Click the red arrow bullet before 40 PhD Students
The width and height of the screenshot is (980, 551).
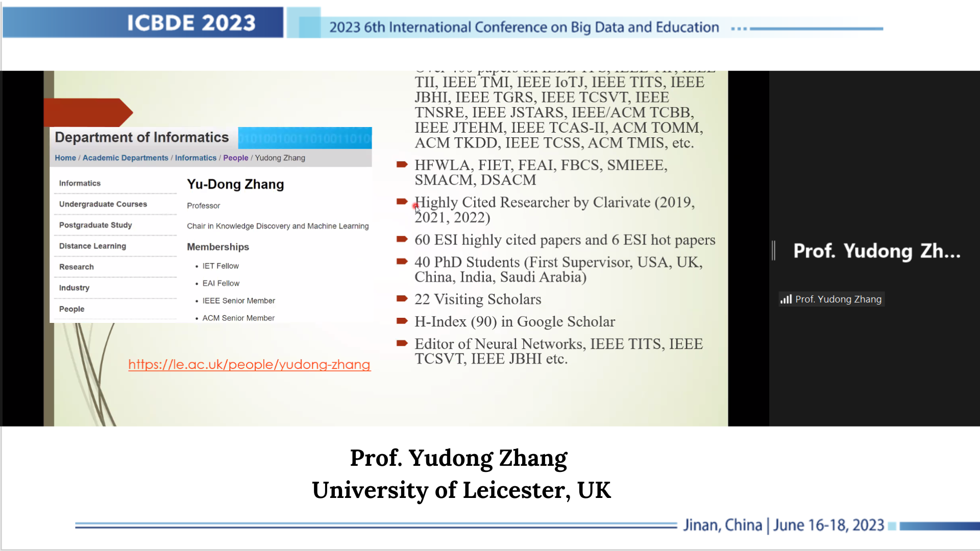tap(402, 262)
